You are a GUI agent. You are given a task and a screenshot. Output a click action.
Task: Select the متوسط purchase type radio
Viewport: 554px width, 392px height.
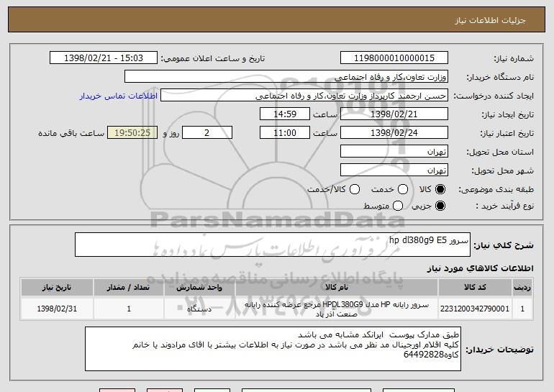coord(398,206)
